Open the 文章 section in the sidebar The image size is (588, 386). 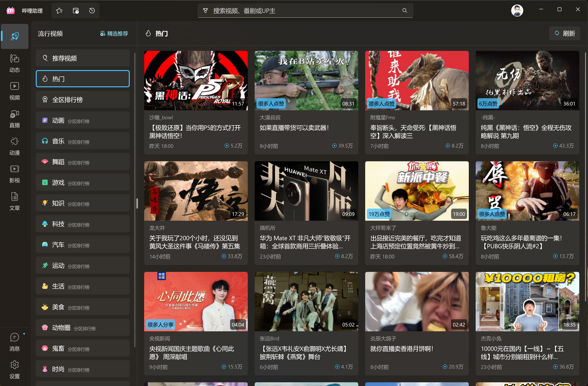14,201
